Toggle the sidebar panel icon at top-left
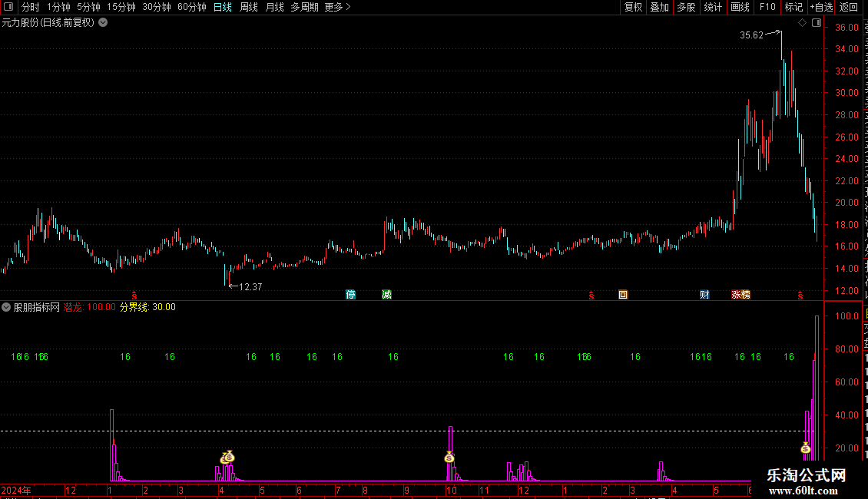This screenshot has height=499, width=868. coord(8,7)
